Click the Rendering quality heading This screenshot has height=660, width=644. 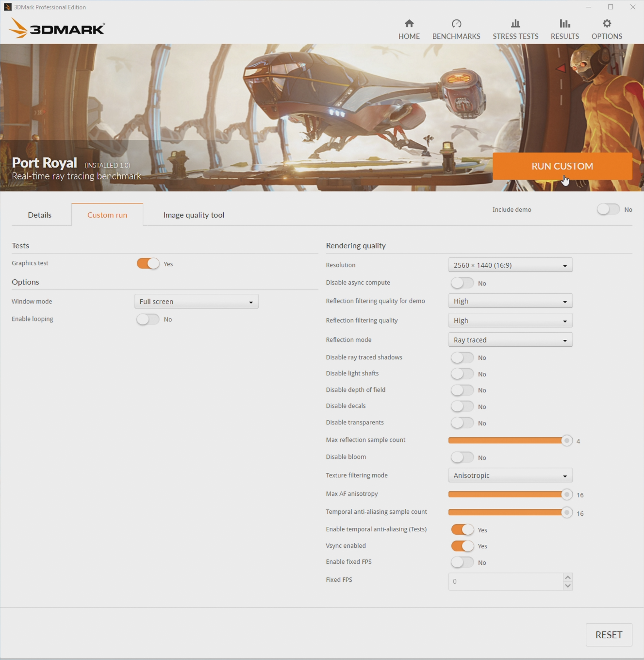(356, 245)
